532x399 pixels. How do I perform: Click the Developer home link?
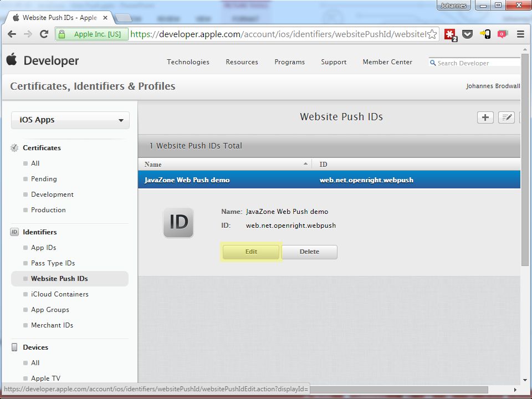[51, 61]
